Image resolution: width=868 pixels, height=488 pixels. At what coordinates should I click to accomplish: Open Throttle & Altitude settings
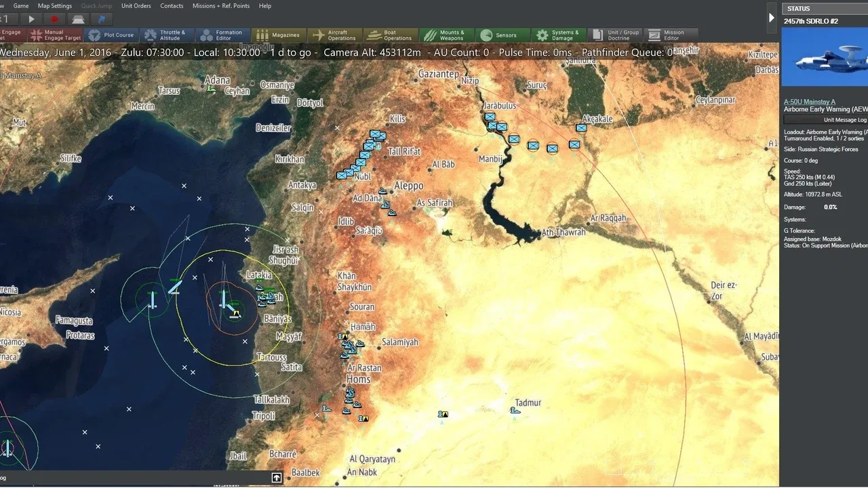(165, 35)
